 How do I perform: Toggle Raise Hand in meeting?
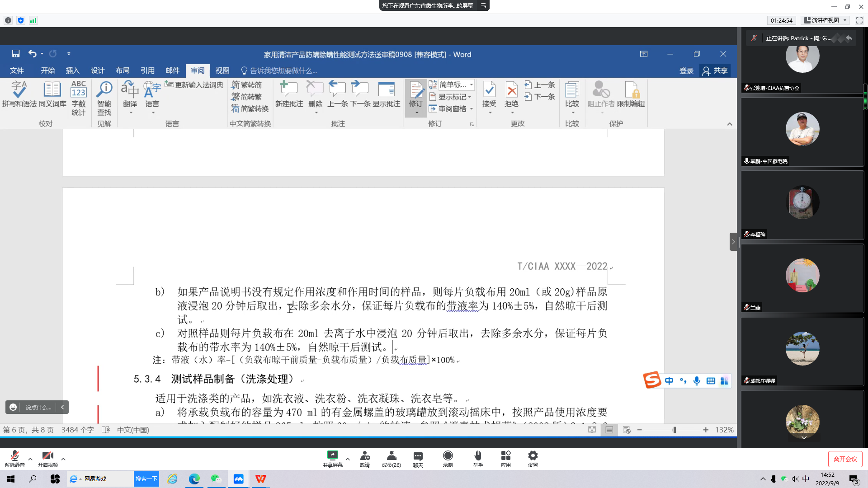478,459
